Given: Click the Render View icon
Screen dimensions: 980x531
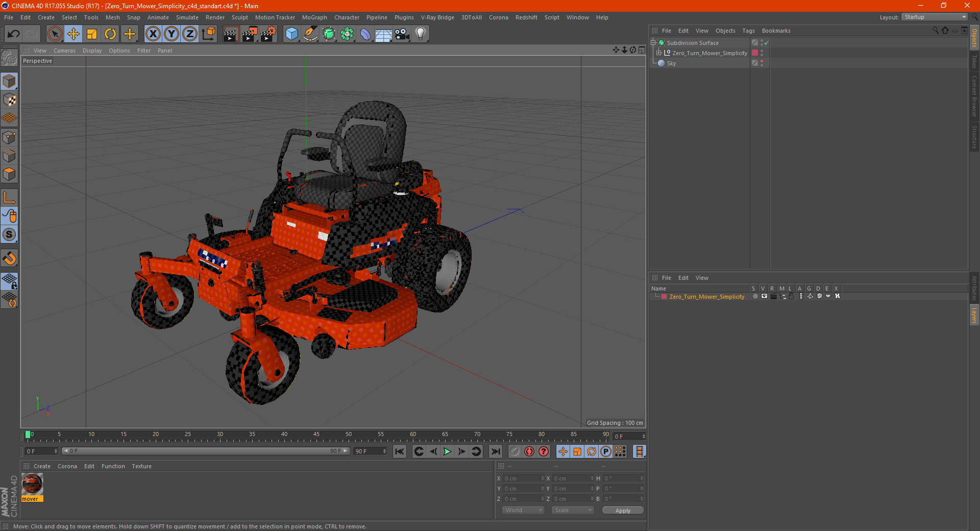Looking at the screenshot, I should [x=231, y=34].
